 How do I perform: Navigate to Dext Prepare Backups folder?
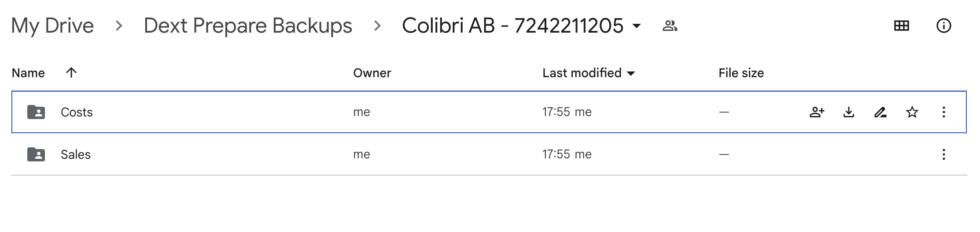(248, 26)
